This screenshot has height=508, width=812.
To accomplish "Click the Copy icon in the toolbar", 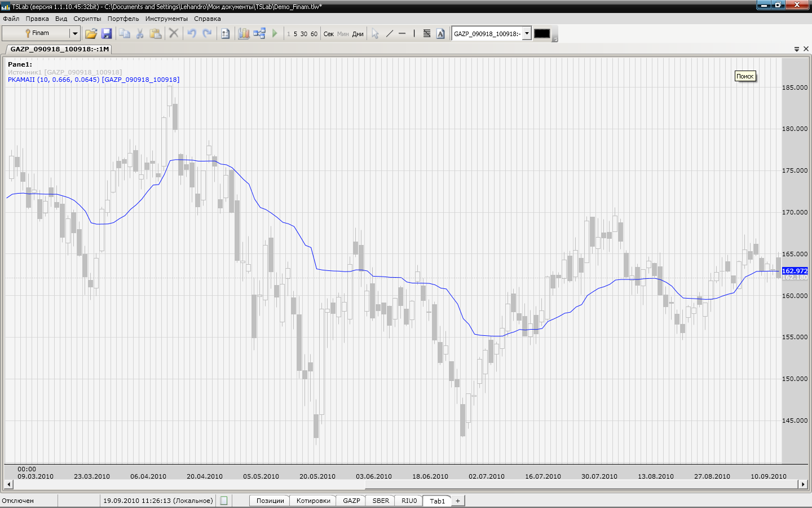I will [125, 34].
